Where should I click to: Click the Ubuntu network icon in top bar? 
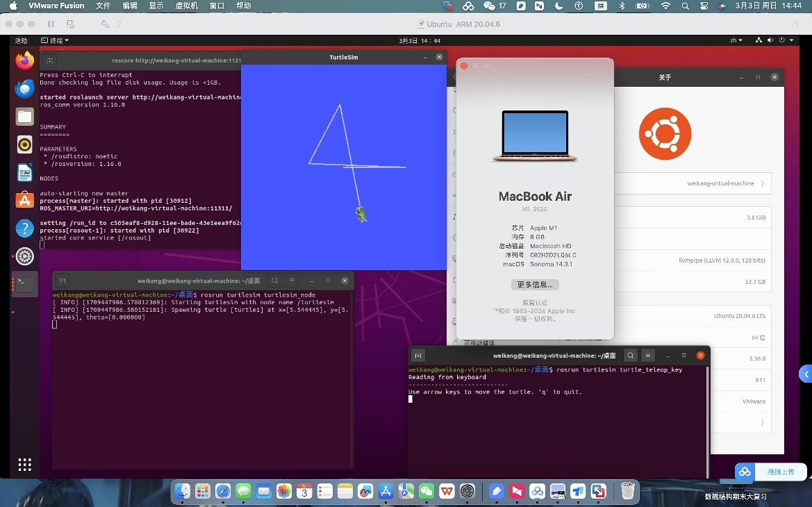pyautogui.click(x=759, y=40)
